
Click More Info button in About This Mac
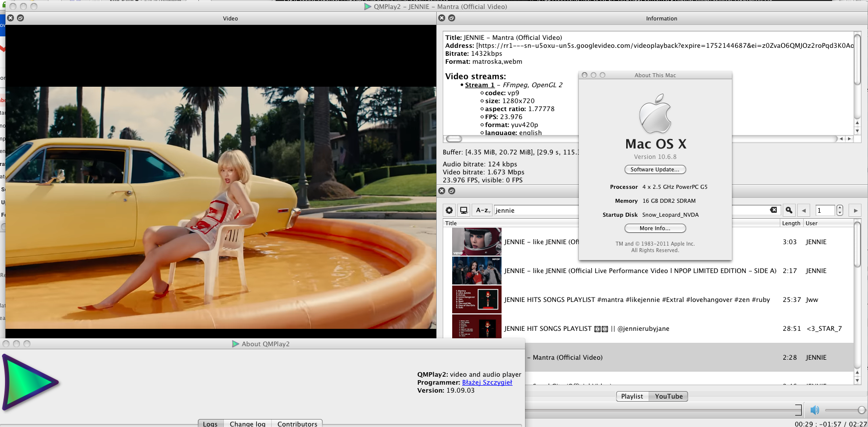[x=655, y=228]
